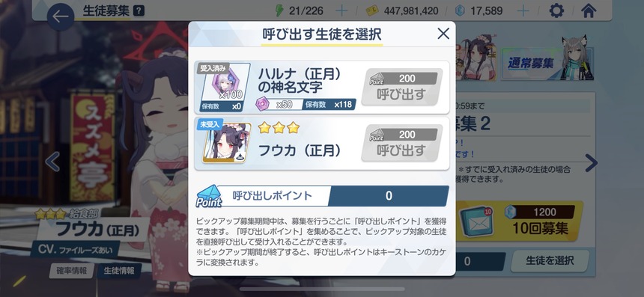Go to the next banner with right chevron

coord(591,163)
